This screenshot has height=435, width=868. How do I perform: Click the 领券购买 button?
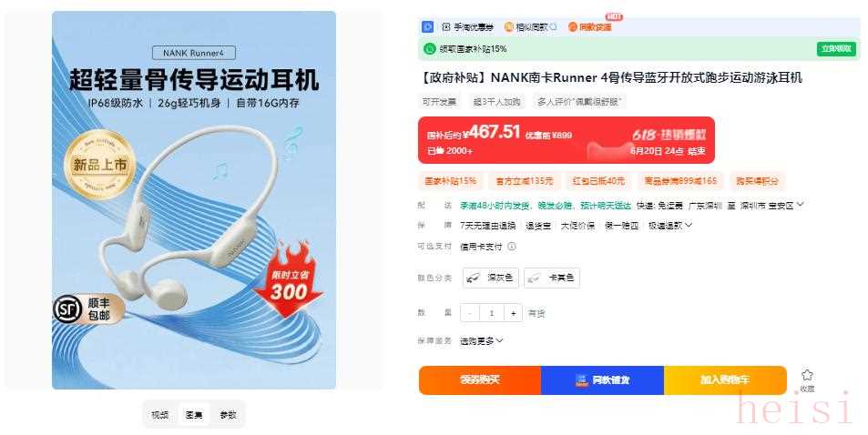(x=480, y=380)
